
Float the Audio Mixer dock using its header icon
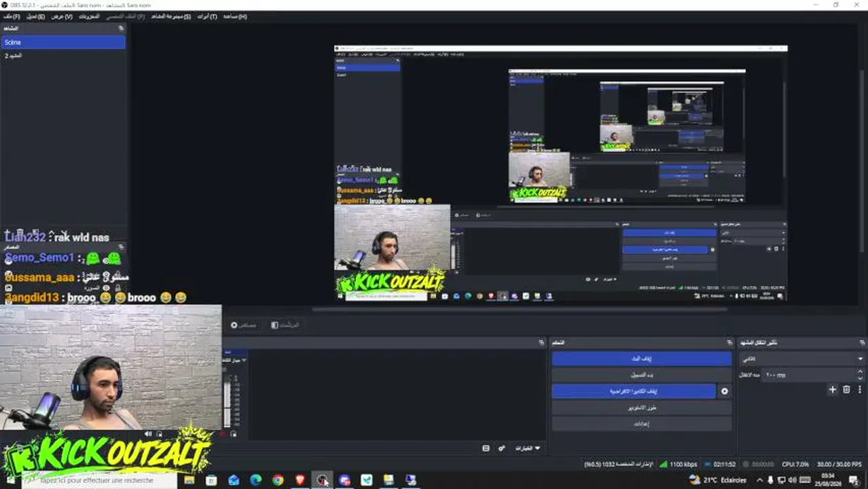[x=541, y=343]
